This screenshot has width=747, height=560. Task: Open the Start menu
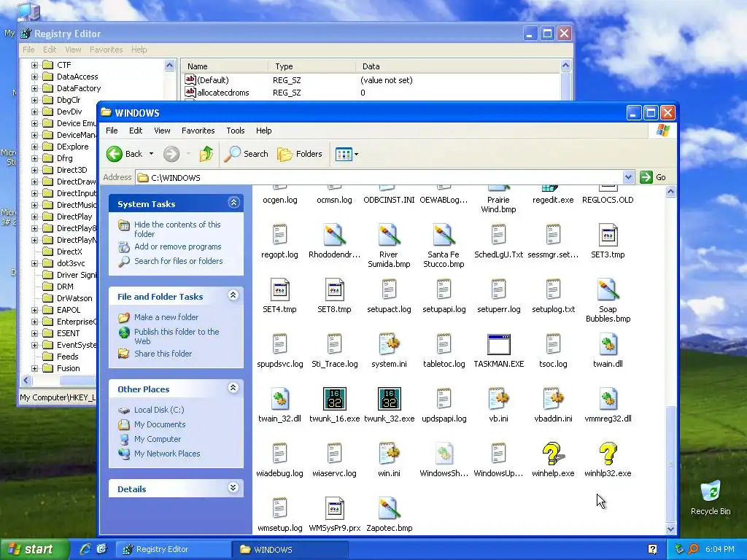tap(34, 549)
